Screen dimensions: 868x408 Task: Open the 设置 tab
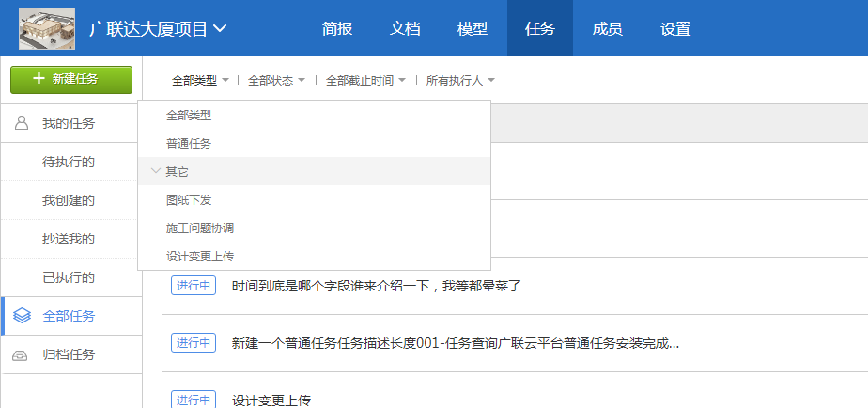674,28
